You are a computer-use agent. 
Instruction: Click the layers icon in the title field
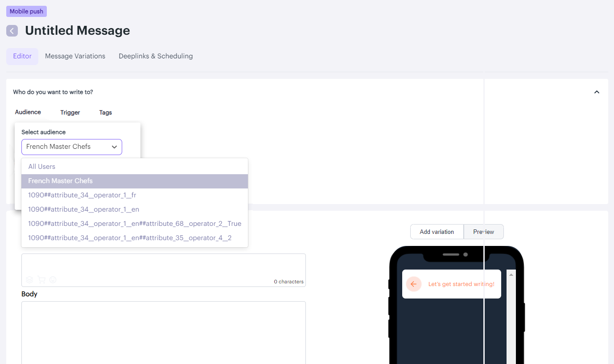click(29, 280)
